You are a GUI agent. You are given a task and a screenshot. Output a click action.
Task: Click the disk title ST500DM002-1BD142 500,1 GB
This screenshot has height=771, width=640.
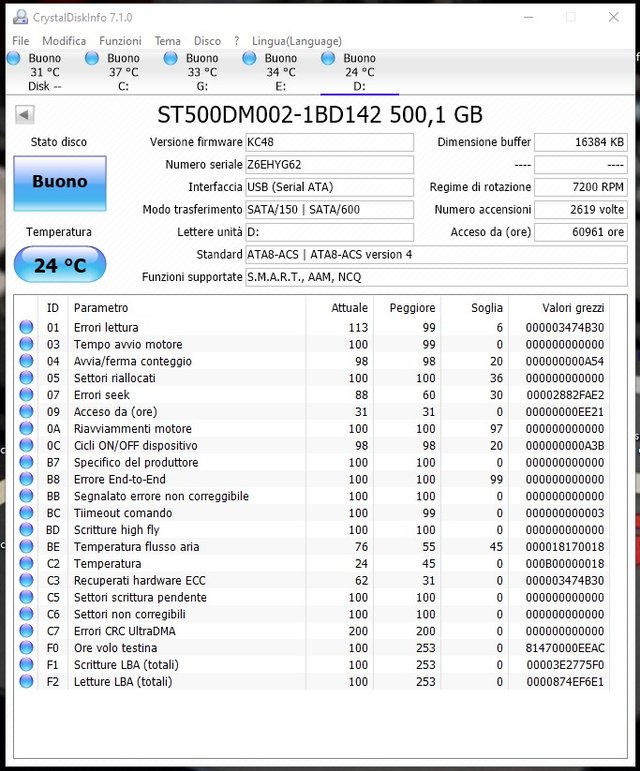pos(320,115)
